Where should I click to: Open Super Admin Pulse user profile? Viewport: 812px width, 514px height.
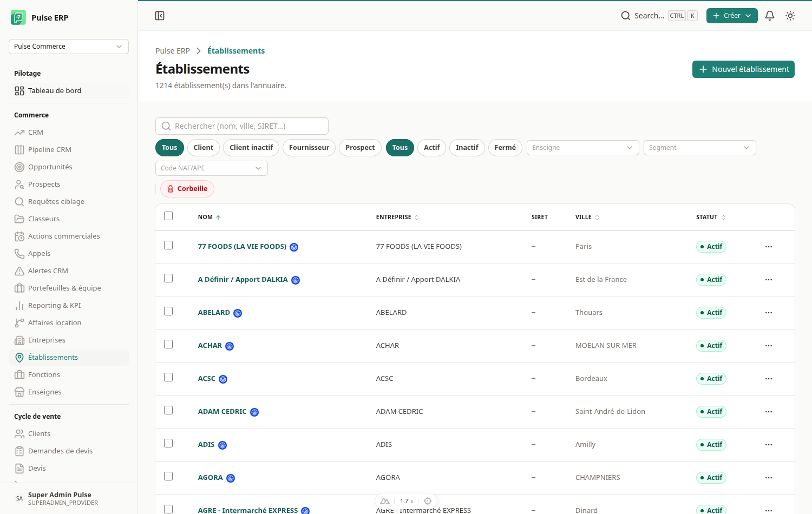point(69,498)
